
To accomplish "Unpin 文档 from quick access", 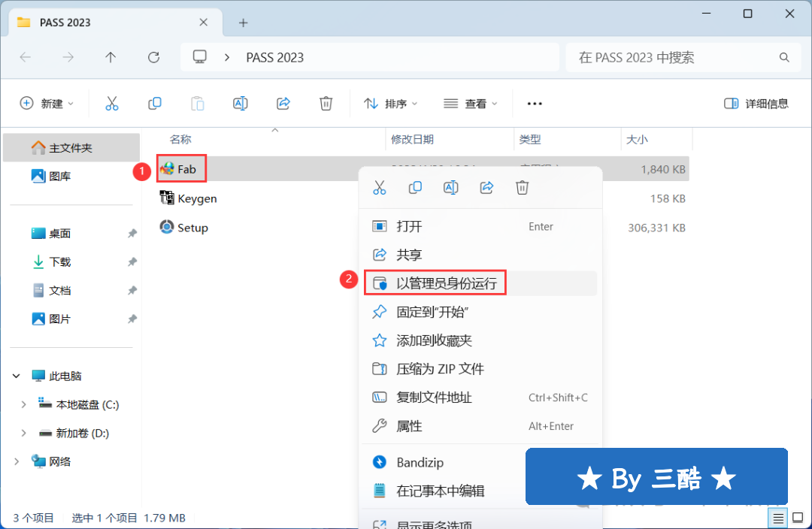I will tap(132, 290).
